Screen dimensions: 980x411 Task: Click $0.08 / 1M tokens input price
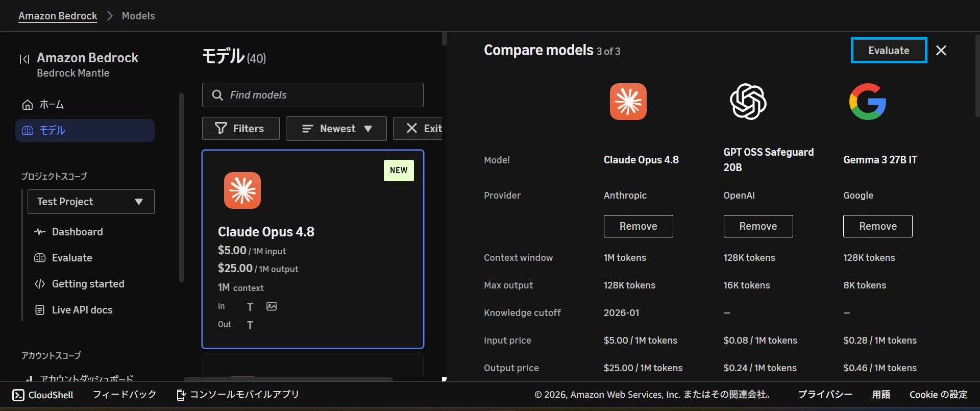pyautogui.click(x=760, y=341)
